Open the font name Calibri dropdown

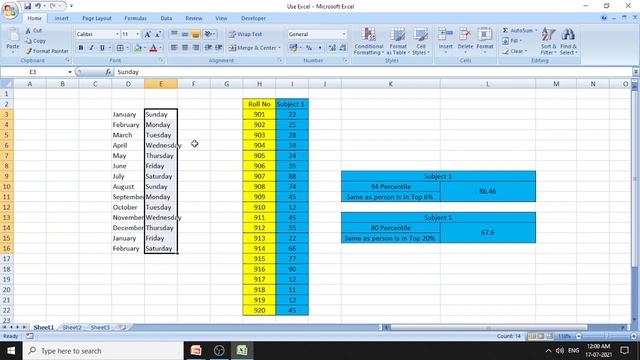117,34
